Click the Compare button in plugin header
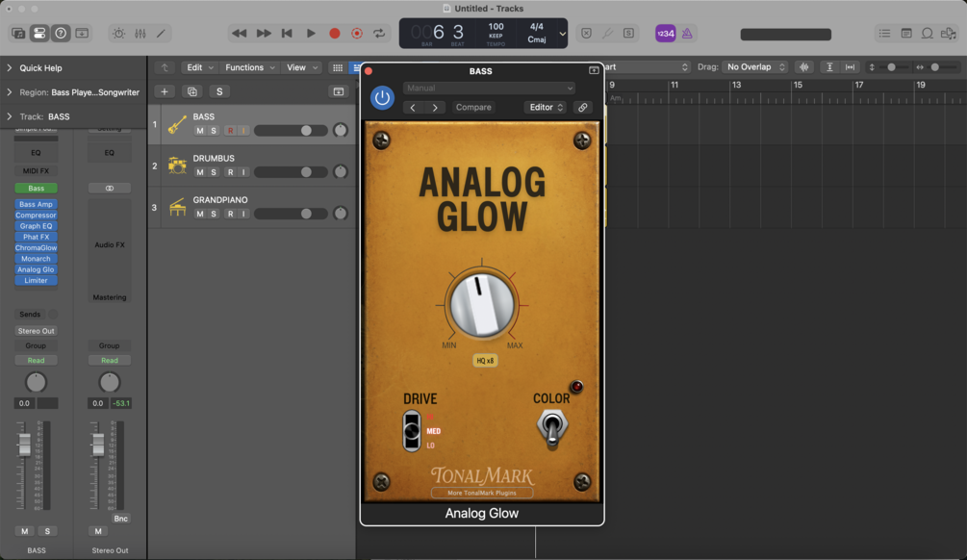Viewport: 967px width, 560px height. point(473,108)
